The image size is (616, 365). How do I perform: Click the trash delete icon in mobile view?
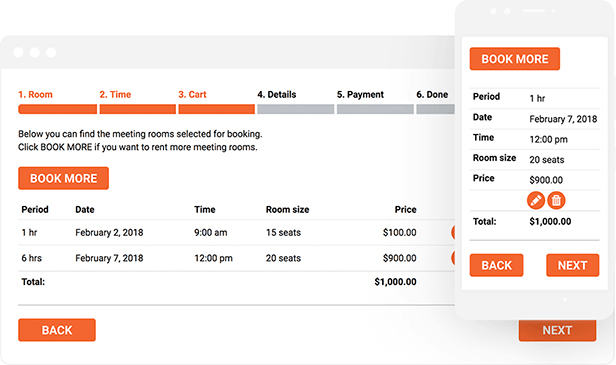556,200
